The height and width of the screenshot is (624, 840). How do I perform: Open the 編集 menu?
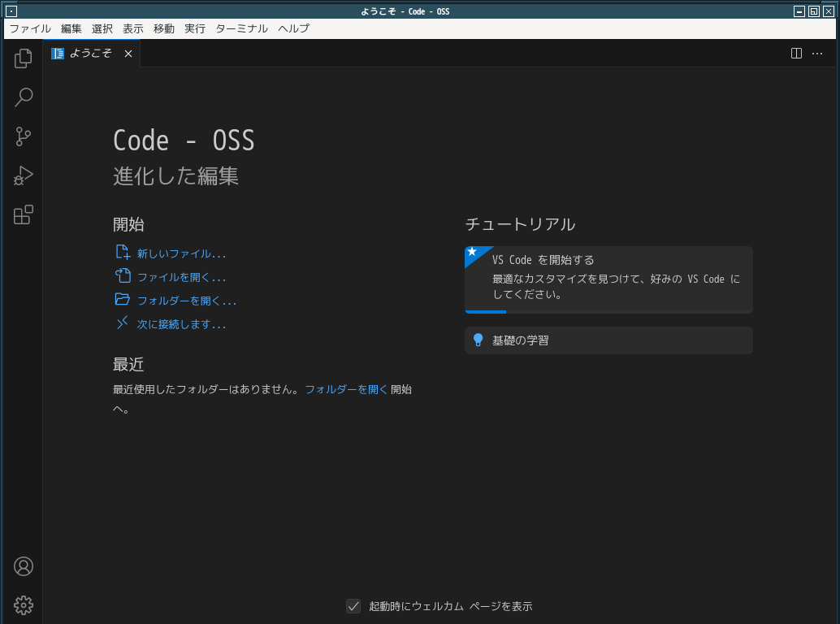pyautogui.click(x=71, y=28)
